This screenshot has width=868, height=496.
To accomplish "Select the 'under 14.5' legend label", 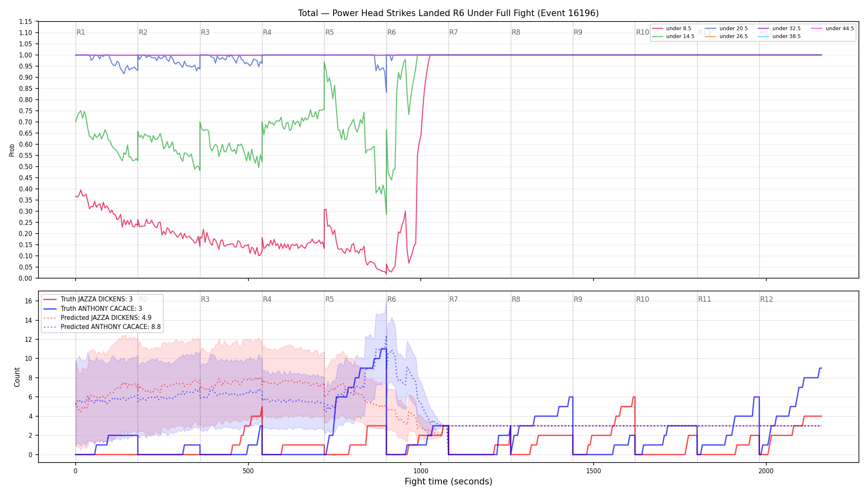I will (680, 36).
